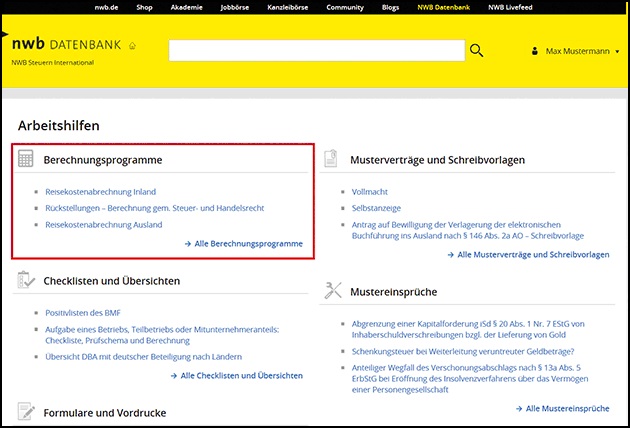Expand the Max Mustermann account dropdown
Image resolution: width=630 pixels, height=428 pixels.
[617, 51]
